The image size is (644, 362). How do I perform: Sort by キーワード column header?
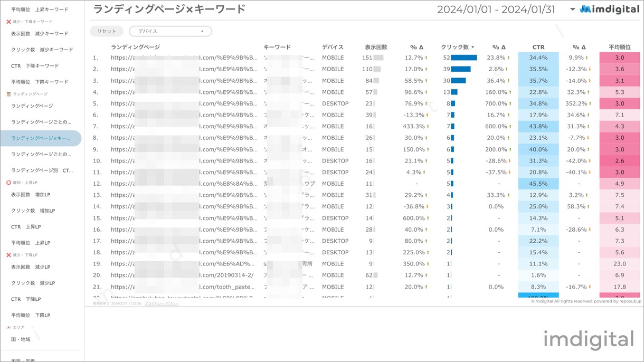pos(277,47)
